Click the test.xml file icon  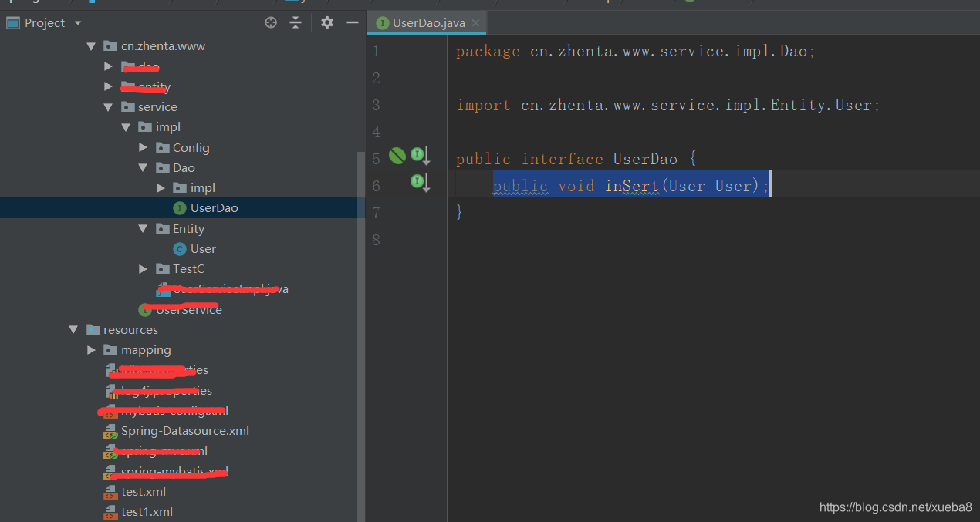click(x=110, y=492)
